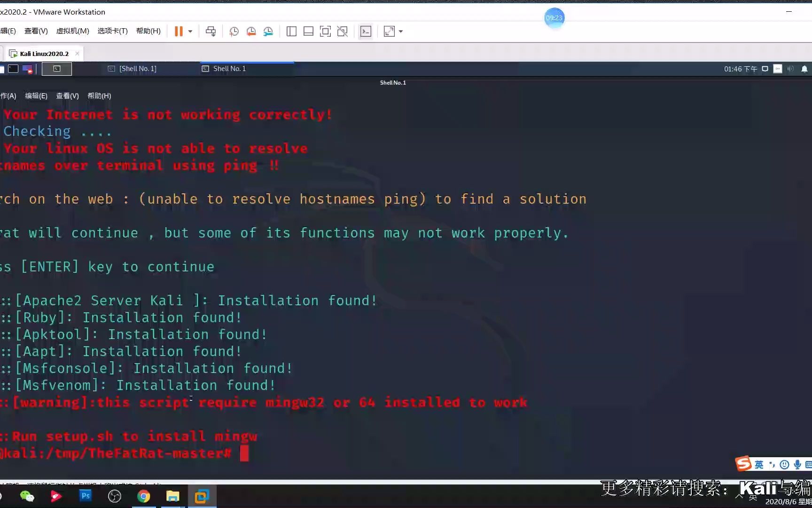Click the Sogou input method S logo

[743, 464]
